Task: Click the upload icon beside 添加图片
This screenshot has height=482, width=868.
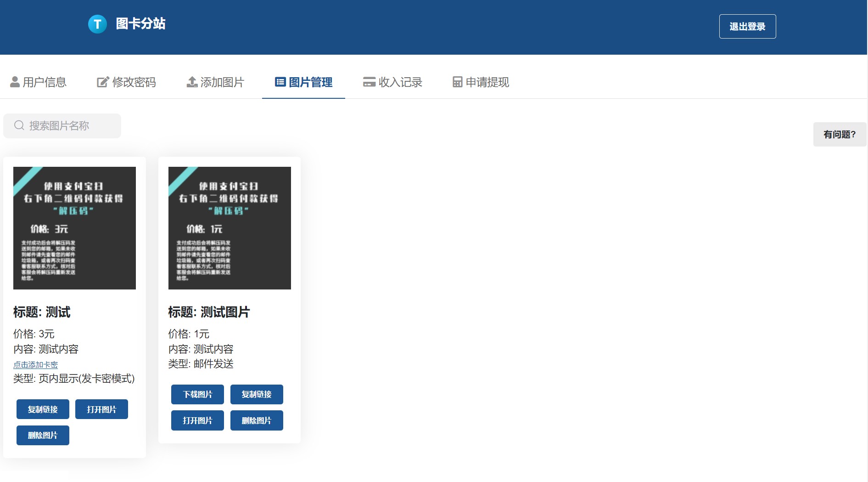Action: [192, 82]
